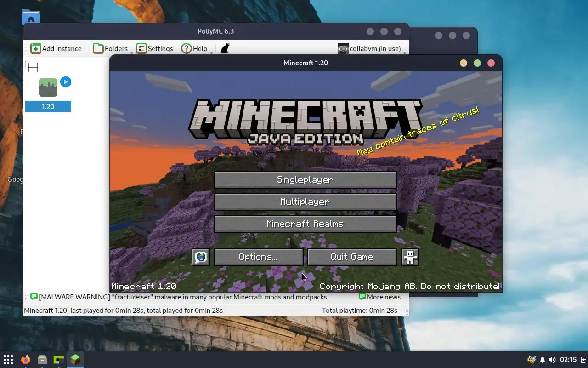The width and height of the screenshot is (588, 368).
Task: Open Settings in PollyMC toolbar
Action: click(x=155, y=48)
